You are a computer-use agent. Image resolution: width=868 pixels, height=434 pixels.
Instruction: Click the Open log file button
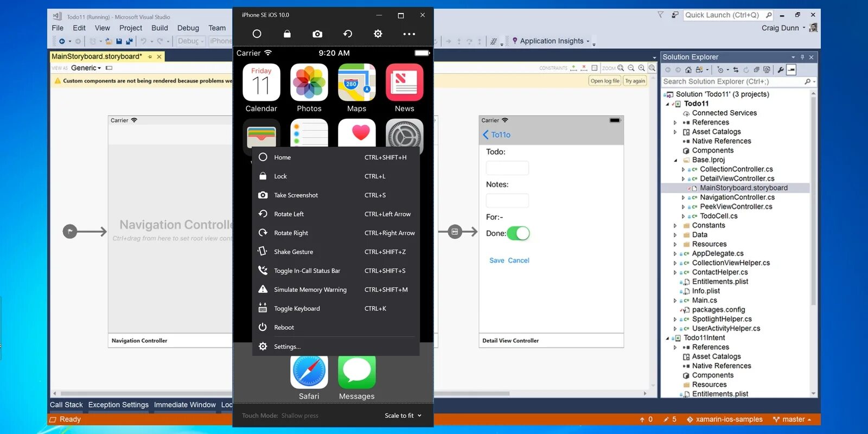(x=605, y=81)
